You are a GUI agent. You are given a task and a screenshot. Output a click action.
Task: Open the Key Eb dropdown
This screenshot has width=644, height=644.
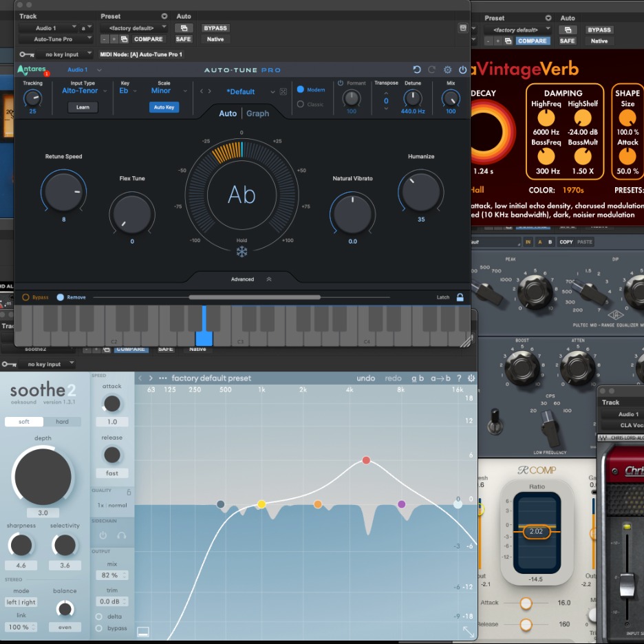[x=128, y=91]
